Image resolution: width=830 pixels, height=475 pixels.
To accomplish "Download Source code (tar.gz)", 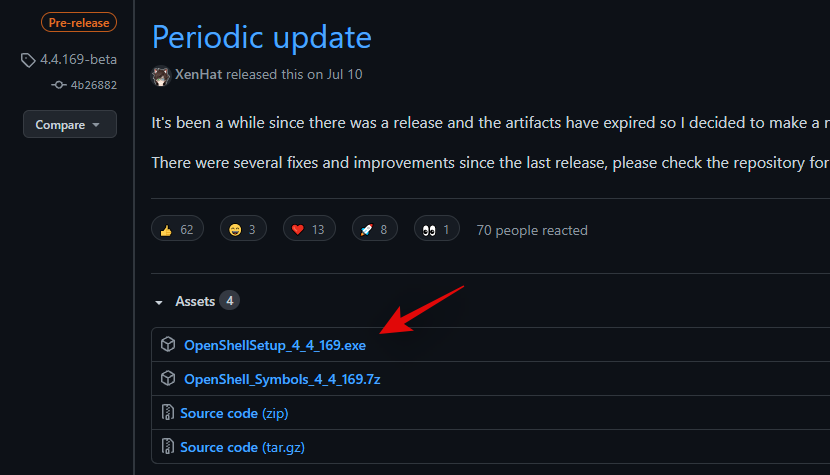I will (242, 447).
